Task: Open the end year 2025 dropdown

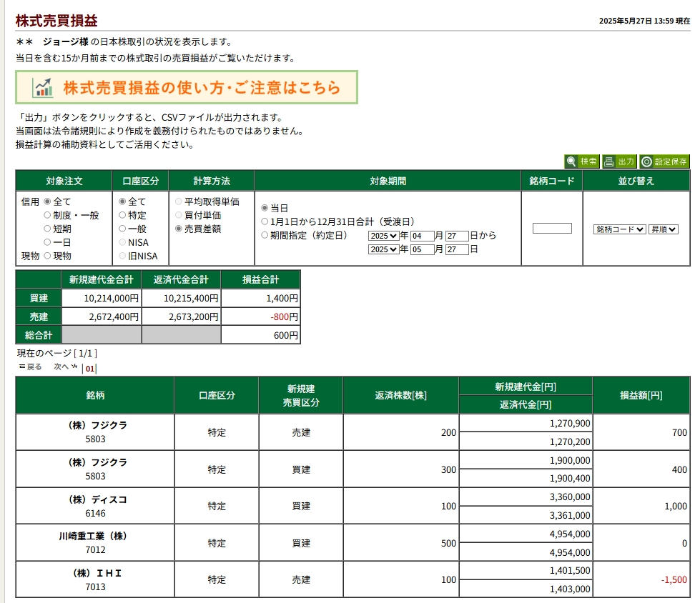Action: [x=383, y=249]
